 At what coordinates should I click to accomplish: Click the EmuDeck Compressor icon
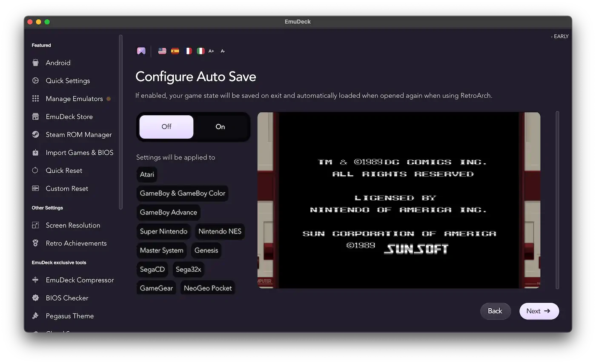pyautogui.click(x=36, y=280)
